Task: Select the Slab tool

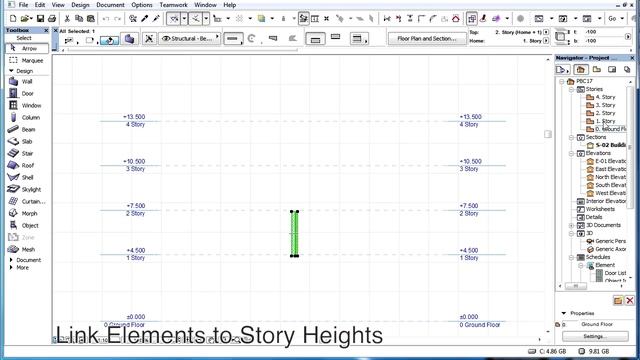Action: point(27,142)
